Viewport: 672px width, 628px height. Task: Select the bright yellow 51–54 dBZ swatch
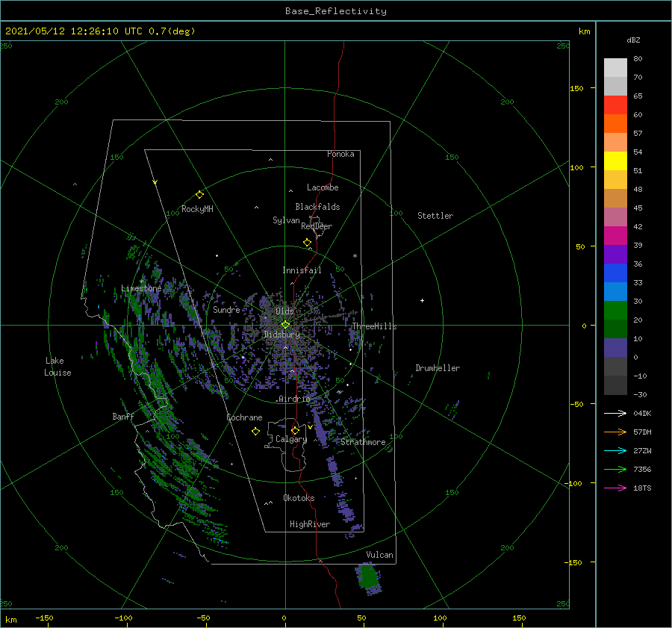[615, 161]
